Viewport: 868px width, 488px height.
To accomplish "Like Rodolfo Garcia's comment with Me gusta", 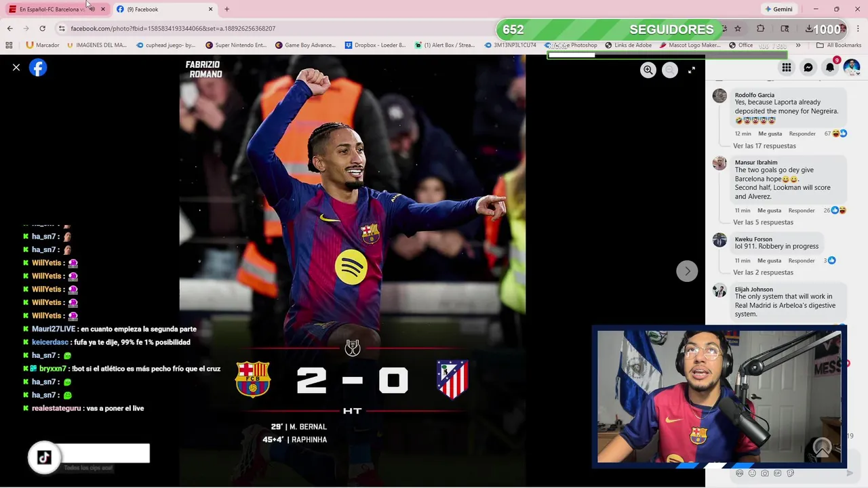I will click(770, 134).
